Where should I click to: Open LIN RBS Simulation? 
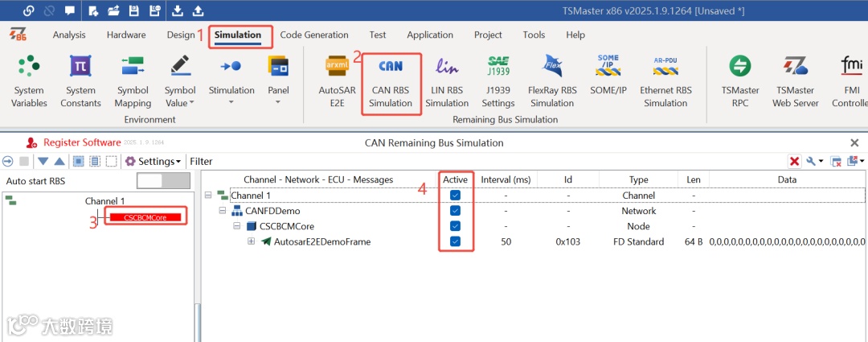[447, 81]
